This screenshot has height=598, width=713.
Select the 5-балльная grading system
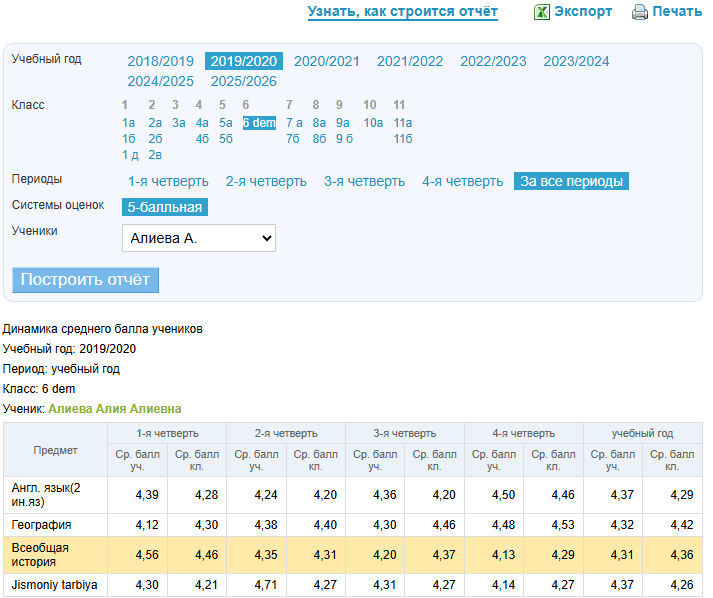pyautogui.click(x=165, y=207)
